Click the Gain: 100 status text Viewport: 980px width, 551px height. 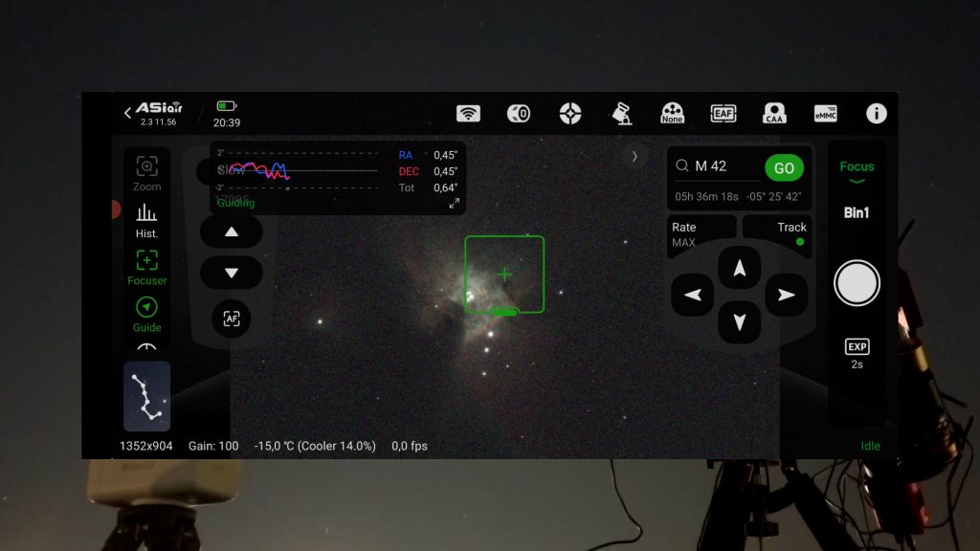(x=213, y=446)
